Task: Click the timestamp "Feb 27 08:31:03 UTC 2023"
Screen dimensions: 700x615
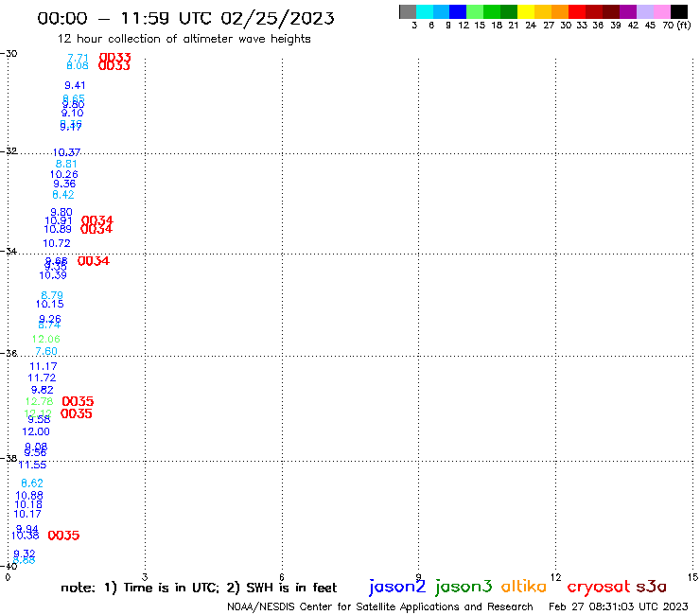Action: pos(619,606)
